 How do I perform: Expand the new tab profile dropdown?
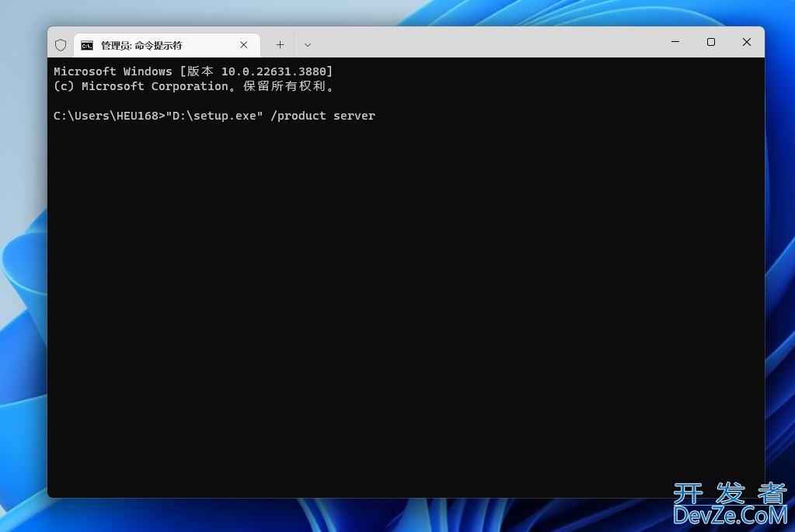(x=307, y=45)
